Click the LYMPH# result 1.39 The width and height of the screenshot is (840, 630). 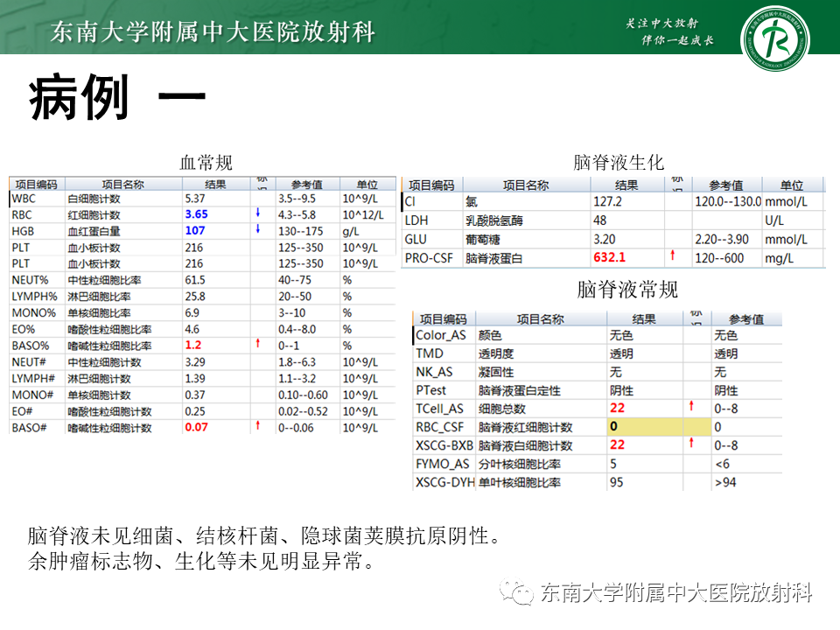coord(195,379)
